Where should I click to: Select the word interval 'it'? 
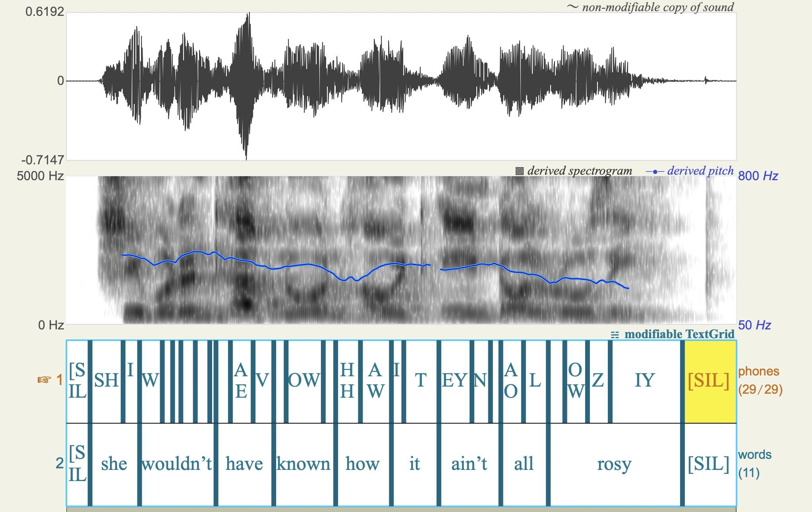coord(415,464)
